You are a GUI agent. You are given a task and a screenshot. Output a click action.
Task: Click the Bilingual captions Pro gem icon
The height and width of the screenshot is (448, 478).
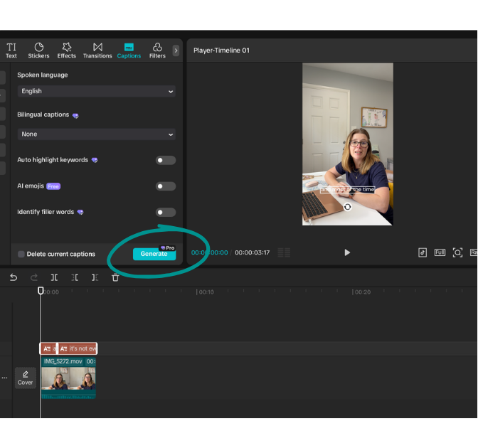click(x=75, y=115)
